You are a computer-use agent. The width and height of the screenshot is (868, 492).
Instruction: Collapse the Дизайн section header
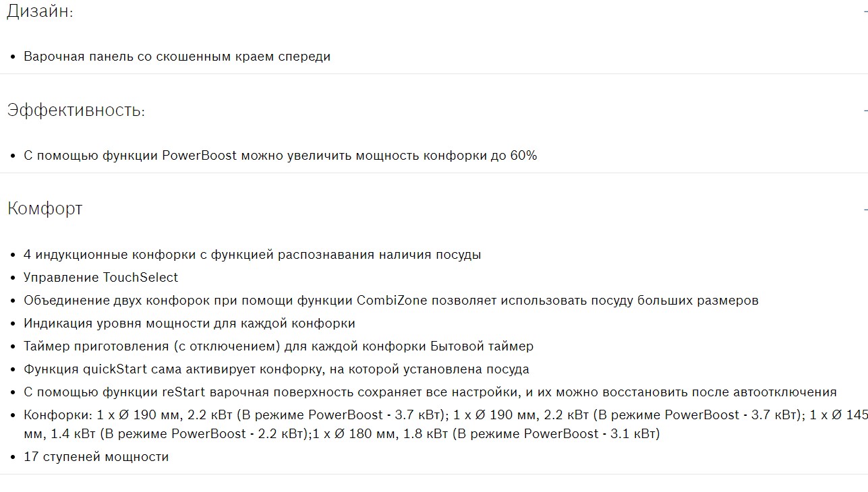pos(40,11)
